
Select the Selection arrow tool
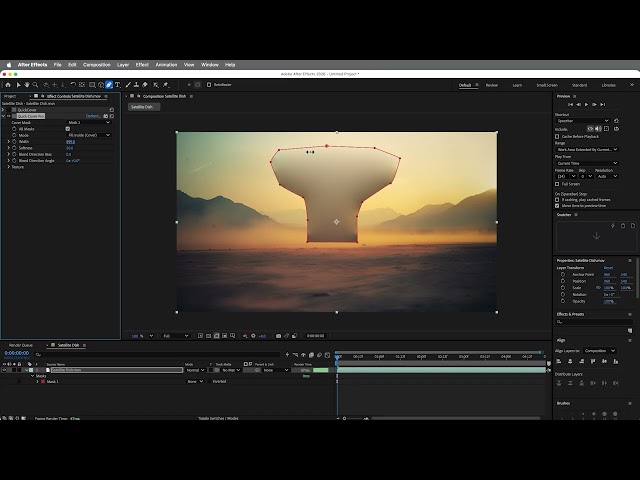(x=18, y=85)
